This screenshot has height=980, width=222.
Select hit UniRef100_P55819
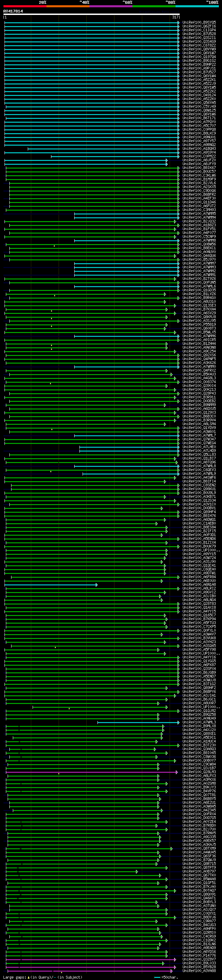click(x=199, y=324)
